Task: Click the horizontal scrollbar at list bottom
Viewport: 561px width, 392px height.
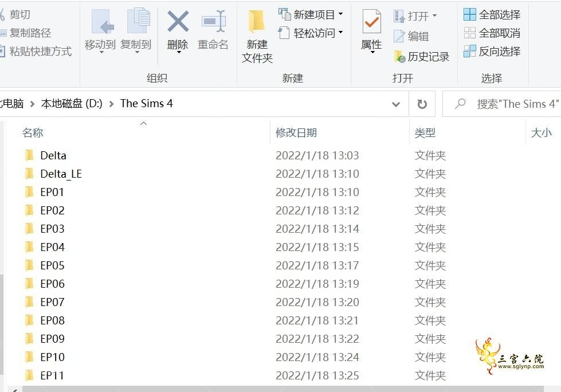Action: point(283,389)
